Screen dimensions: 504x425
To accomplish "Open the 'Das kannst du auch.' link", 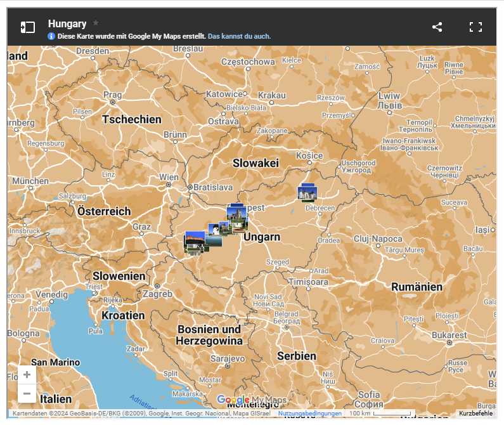I will (x=239, y=37).
